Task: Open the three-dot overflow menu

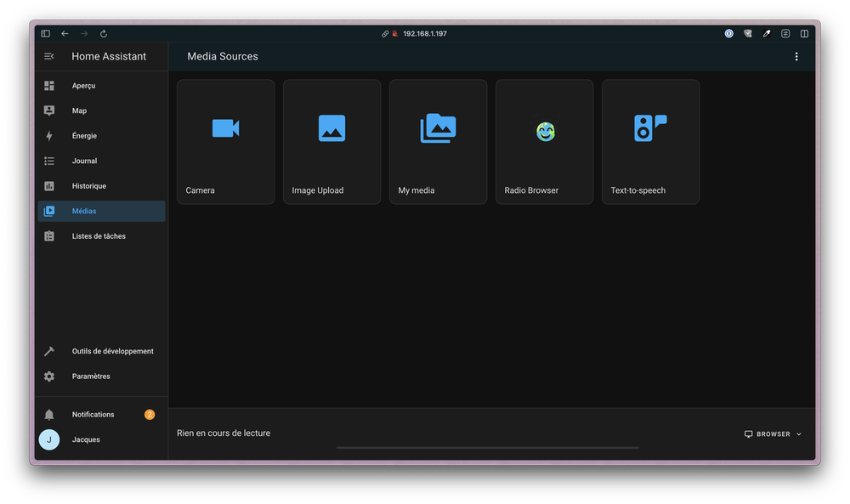Action: coord(796,56)
